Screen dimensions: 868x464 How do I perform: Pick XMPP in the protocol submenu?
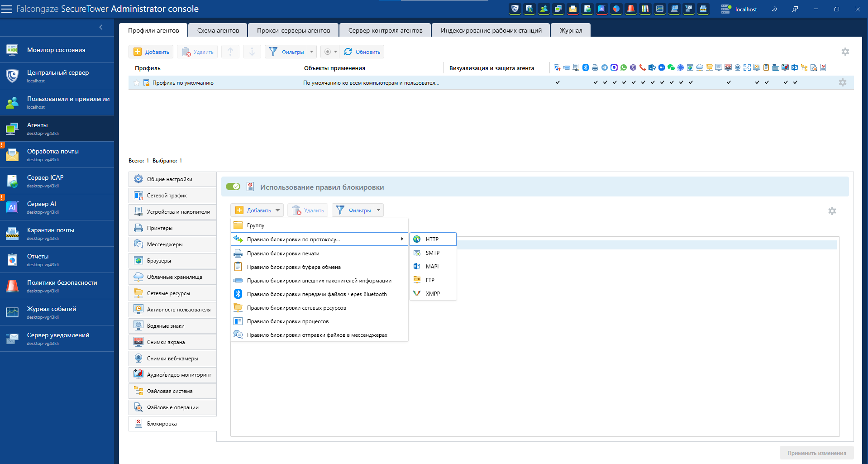click(x=433, y=293)
